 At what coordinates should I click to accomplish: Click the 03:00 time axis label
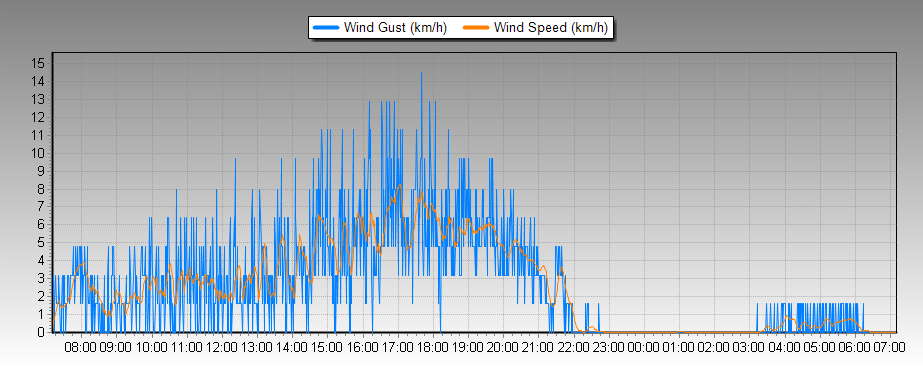point(748,347)
